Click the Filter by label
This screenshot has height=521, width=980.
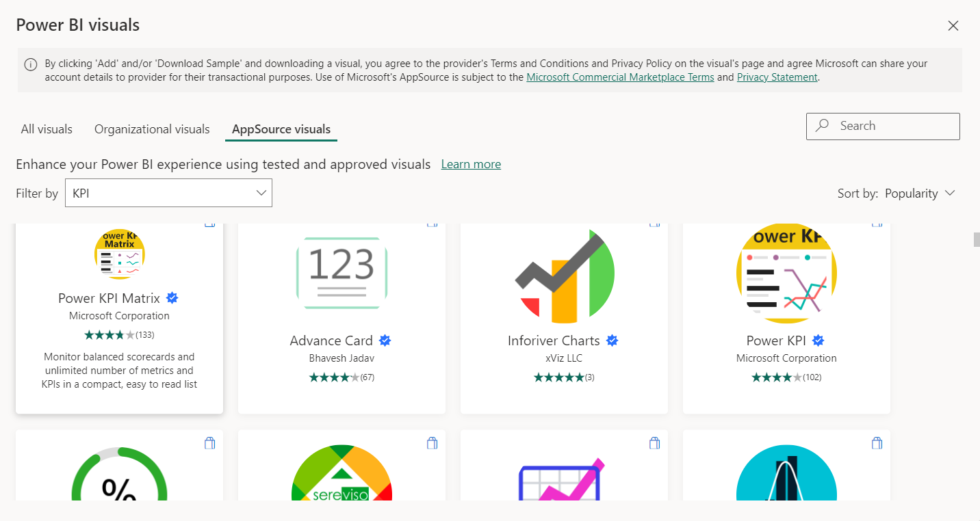(37, 193)
